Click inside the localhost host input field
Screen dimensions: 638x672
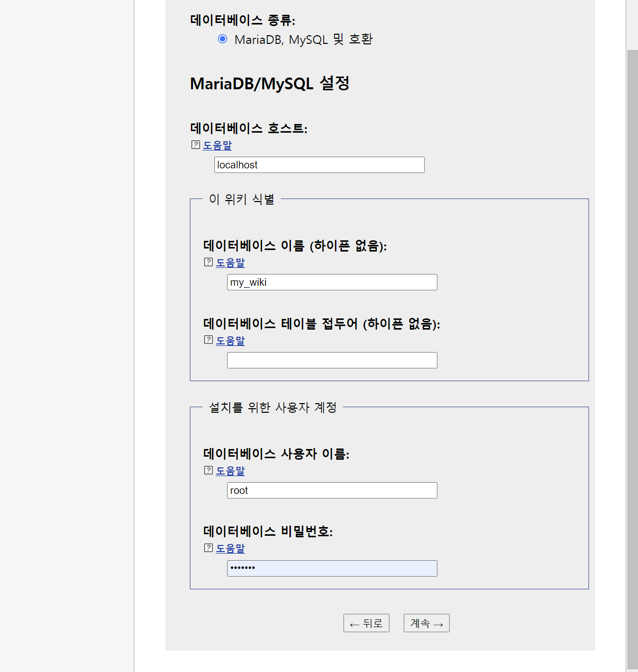coord(319,164)
